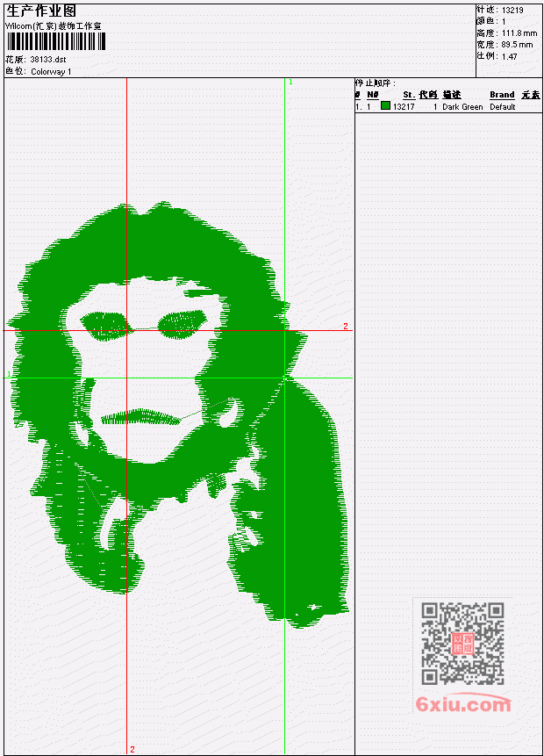
Task: Click the 描述 column header
Action: 452,95
